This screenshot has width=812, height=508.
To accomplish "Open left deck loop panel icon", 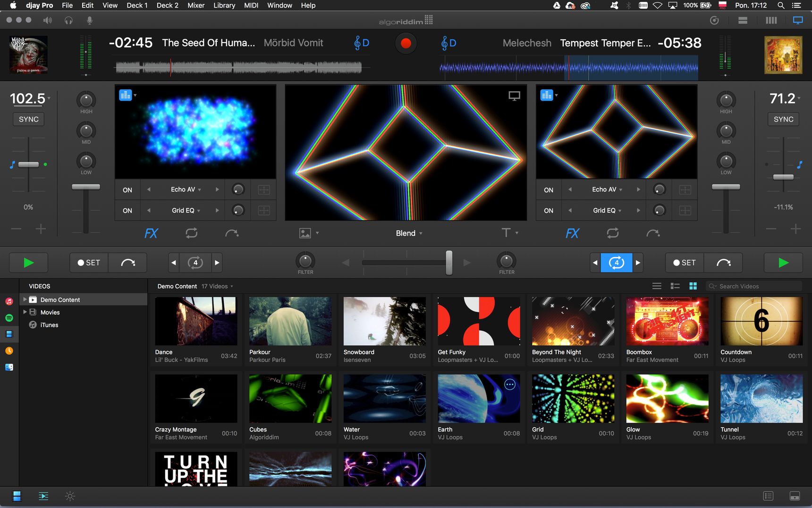I will tap(192, 233).
